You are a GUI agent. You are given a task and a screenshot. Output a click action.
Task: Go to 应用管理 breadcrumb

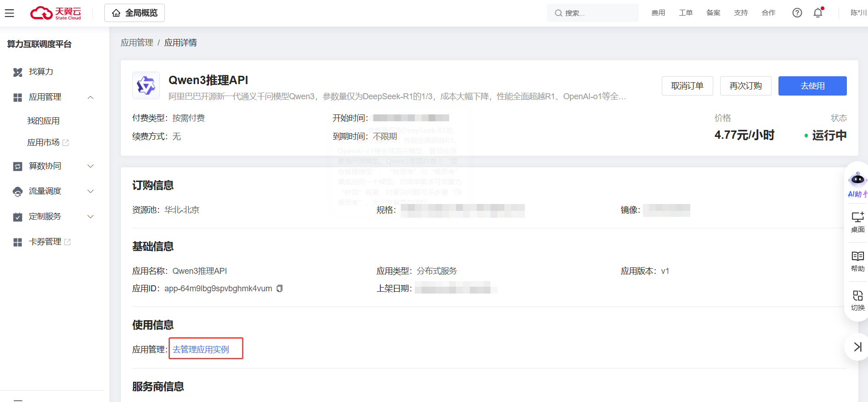(137, 43)
